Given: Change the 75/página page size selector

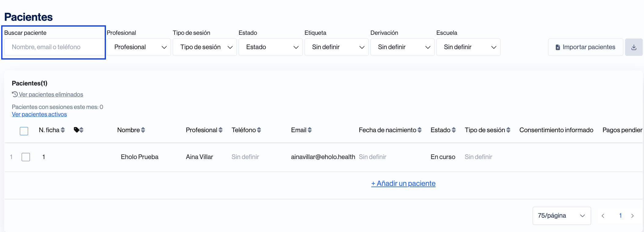Looking at the screenshot, I should pyautogui.click(x=561, y=216).
